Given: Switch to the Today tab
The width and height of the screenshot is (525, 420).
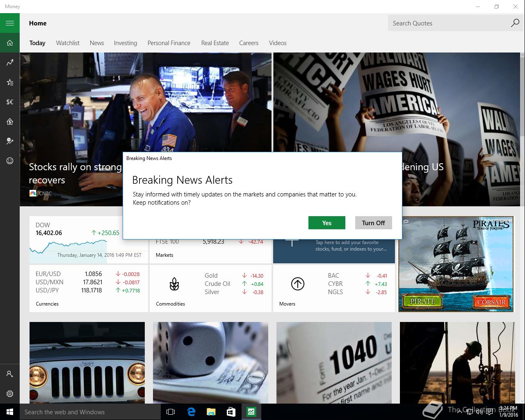Looking at the screenshot, I should pyautogui.click(x=37, y=43).
